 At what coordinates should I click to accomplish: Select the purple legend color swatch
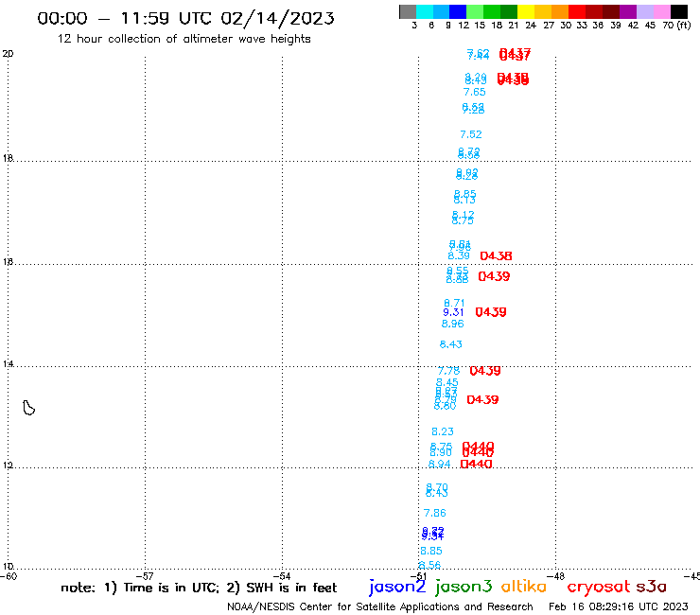click(x=628, y=11)
